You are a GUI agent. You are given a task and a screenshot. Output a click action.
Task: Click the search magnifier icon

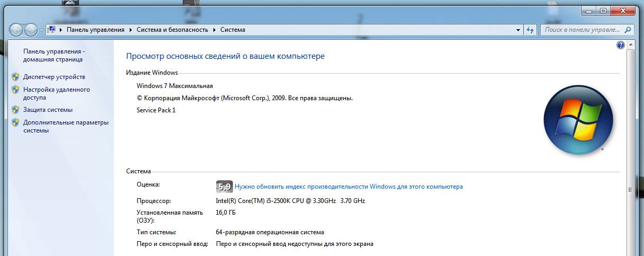coord(628,30)
